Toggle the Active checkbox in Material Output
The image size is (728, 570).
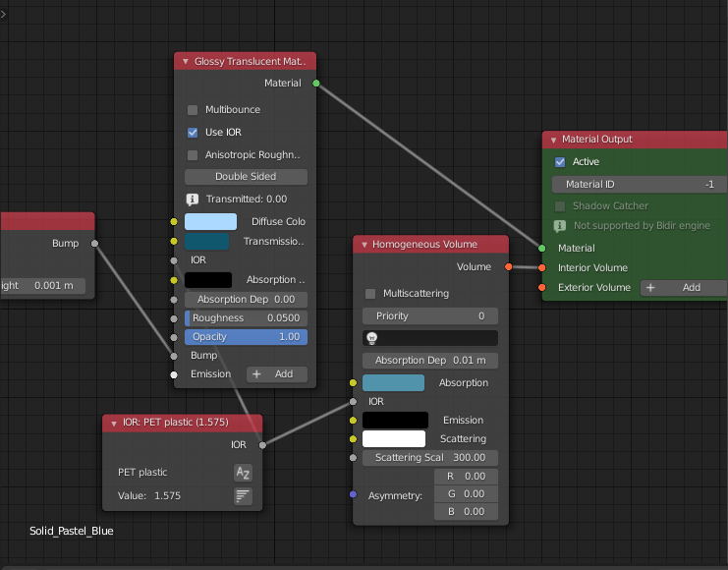click(560, 162)
